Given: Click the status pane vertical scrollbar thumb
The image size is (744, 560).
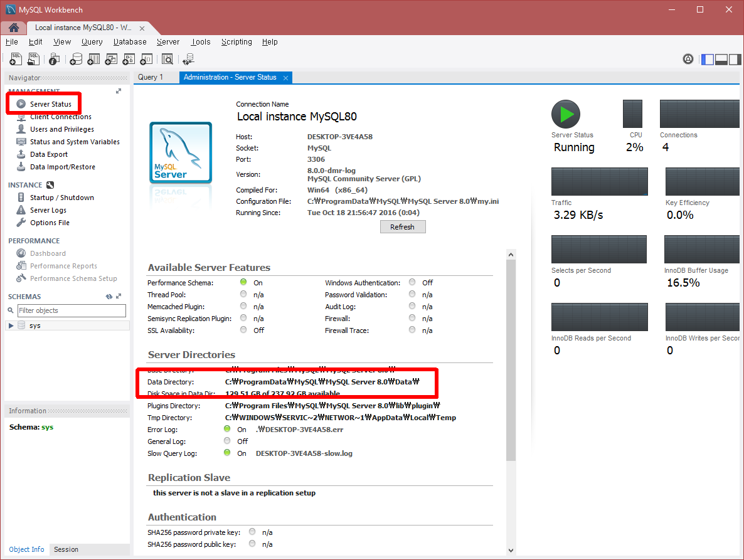Looking at the screenshot, I should [511, 361].
